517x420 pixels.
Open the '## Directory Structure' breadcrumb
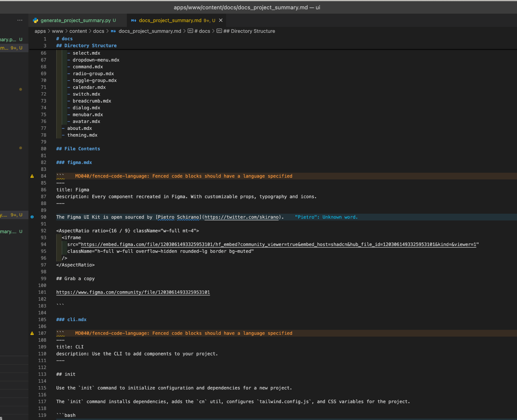click(x=249, y=31)
